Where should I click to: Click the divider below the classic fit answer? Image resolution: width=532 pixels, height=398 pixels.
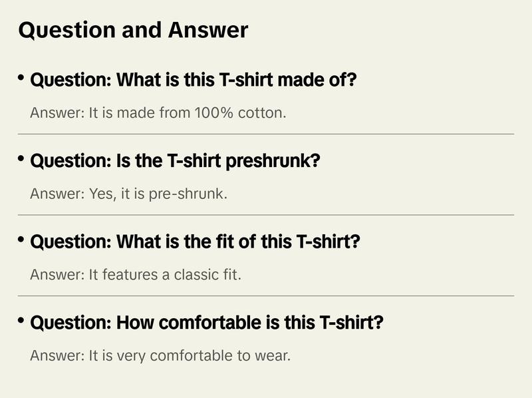(266, 296)
